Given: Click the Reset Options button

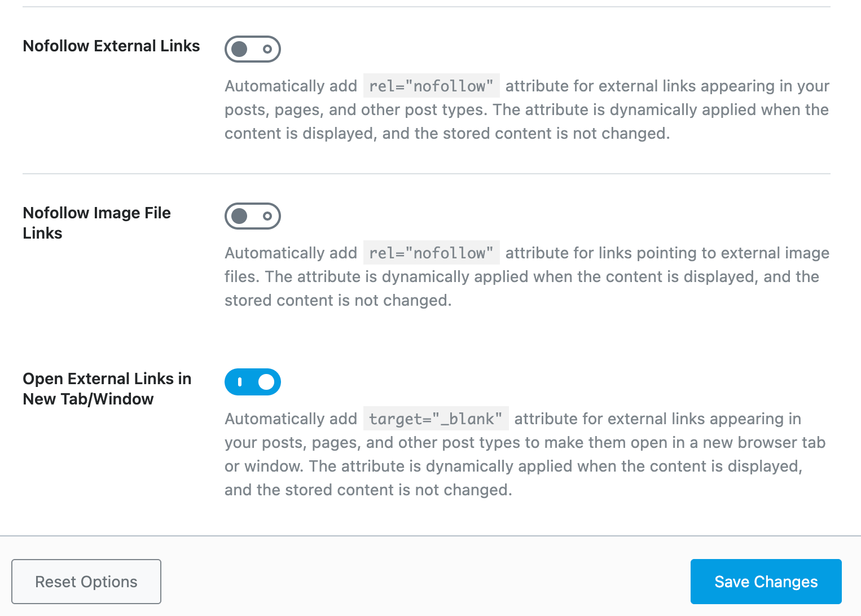Looking at the screenshot, I should click(x=86, y=582).
